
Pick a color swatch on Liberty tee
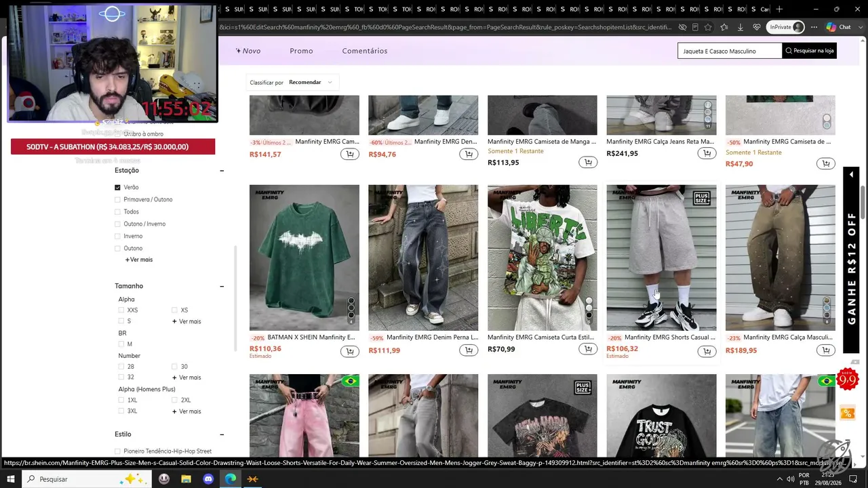tap(589, 308)
